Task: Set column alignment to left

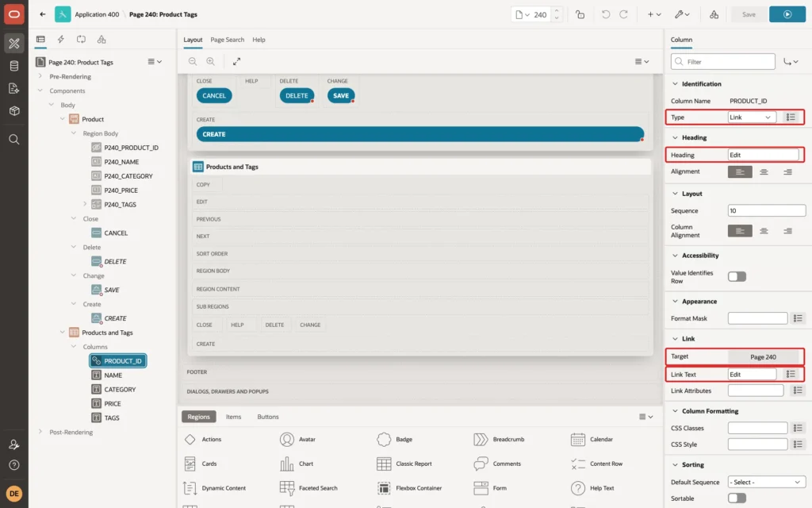Action: [740, 231]
